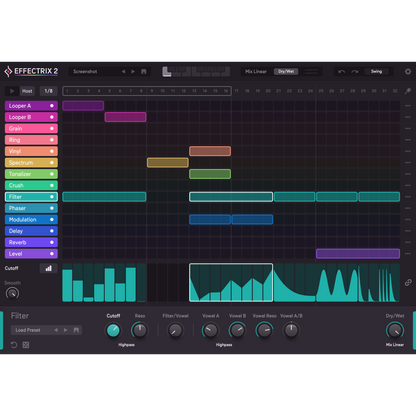Select the Filter effect row
416x416 pixels.
coord(31,197)
